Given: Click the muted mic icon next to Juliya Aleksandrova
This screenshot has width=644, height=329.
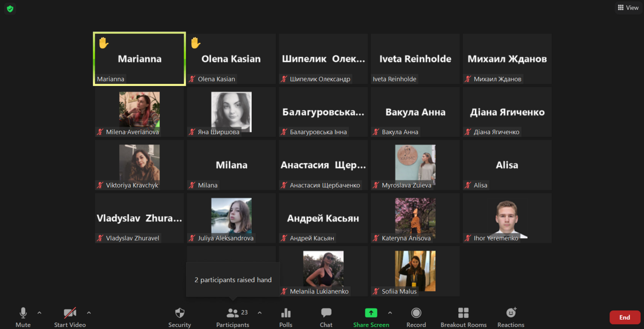Looking at the screenshot, I should point(192,238).
